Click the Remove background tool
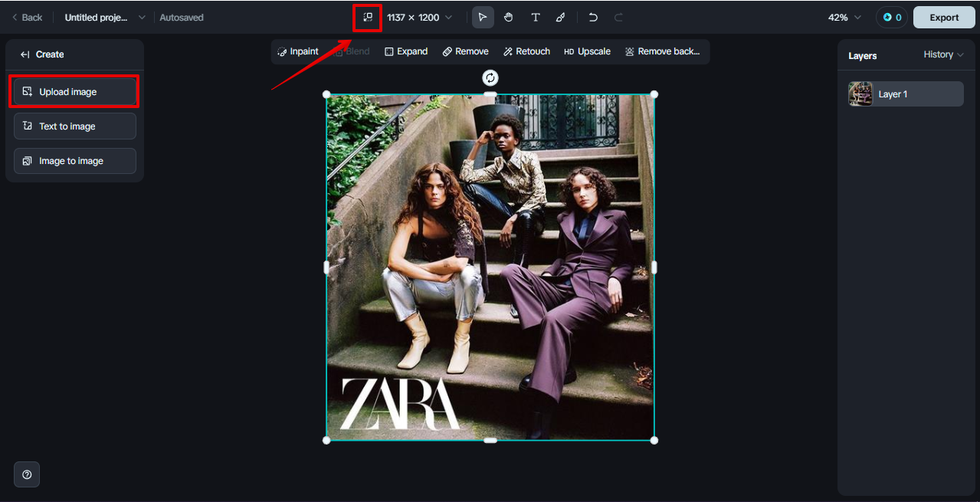This screenshot has height=502, width=980. (x=662, y=51)
